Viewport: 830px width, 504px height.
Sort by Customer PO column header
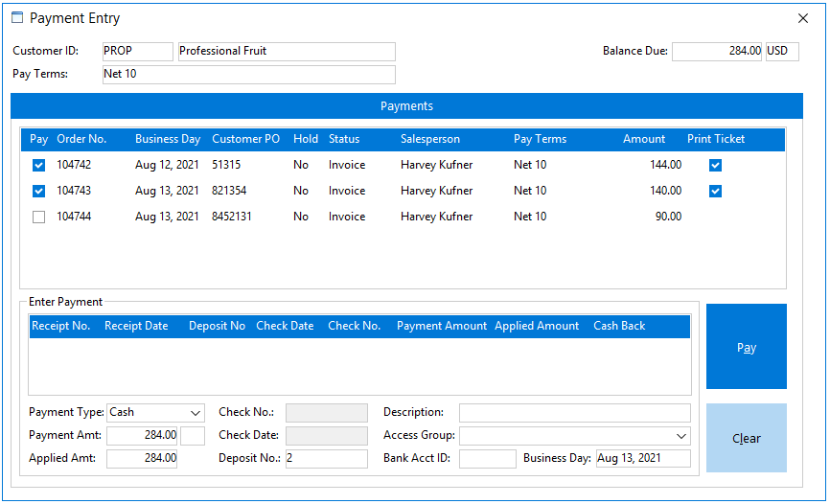(x=245, y=139)
